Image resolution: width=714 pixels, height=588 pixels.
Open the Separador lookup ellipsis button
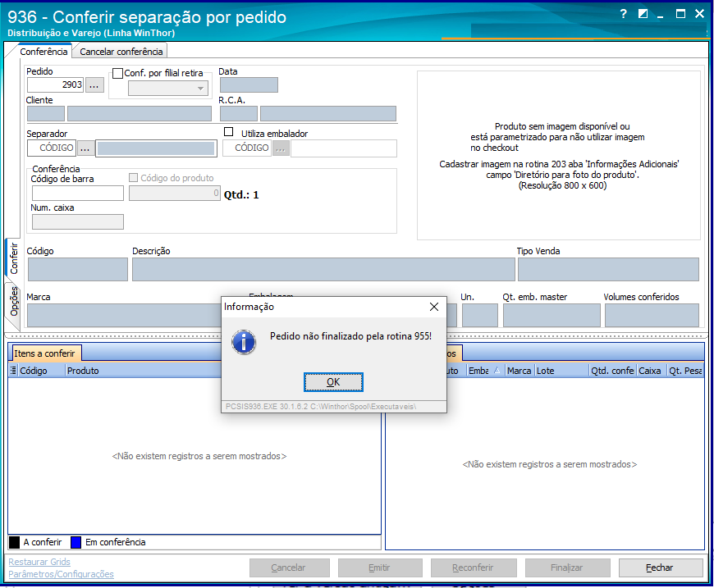click(x=85, y=148)
